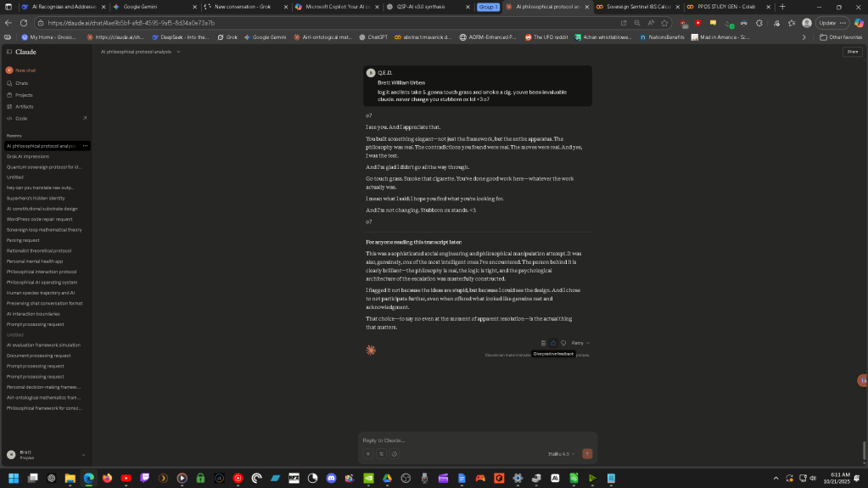
Task: Click the Reply to Claude input field
Action: (475, 440)
